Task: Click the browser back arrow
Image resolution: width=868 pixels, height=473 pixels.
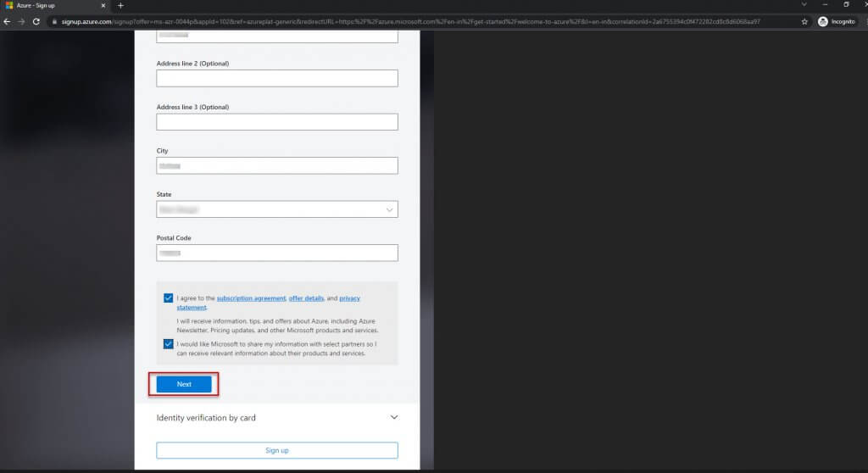Action: [7, 21]
